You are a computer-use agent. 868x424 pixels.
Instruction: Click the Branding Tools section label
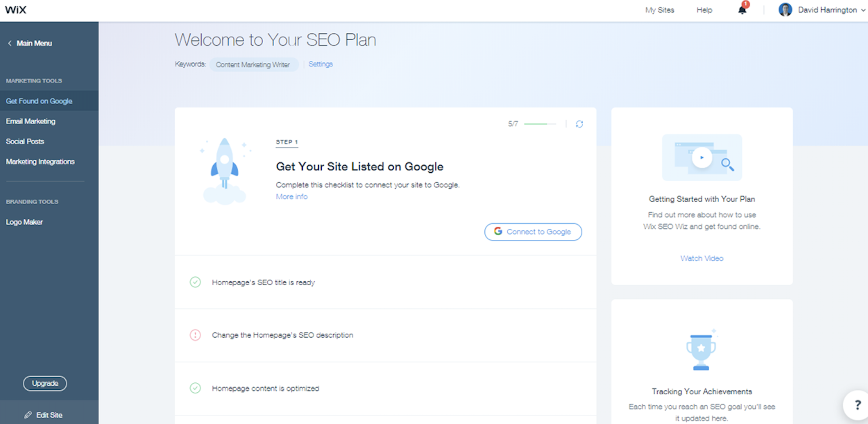(32, 201)
